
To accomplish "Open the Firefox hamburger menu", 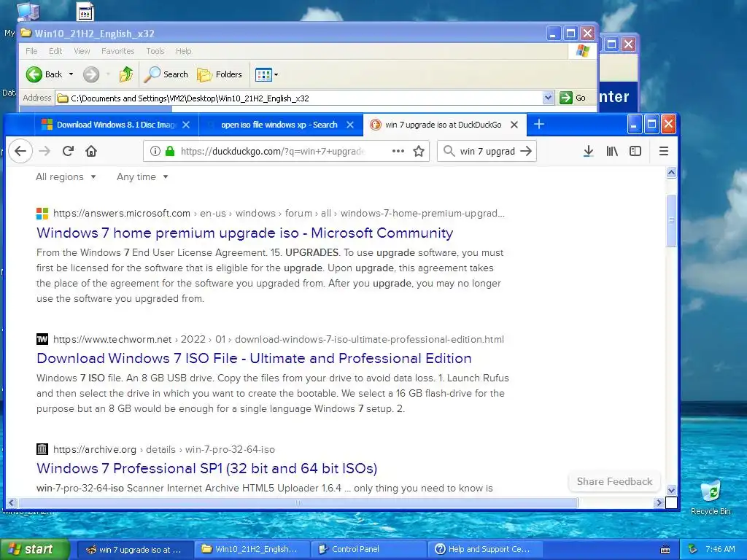I will click(x=664, y=152).
